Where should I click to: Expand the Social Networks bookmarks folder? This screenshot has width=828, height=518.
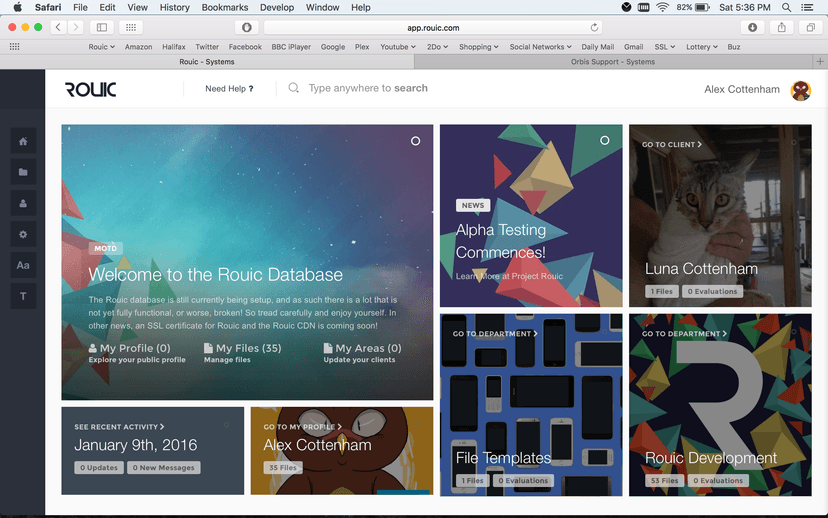(540, 47)
